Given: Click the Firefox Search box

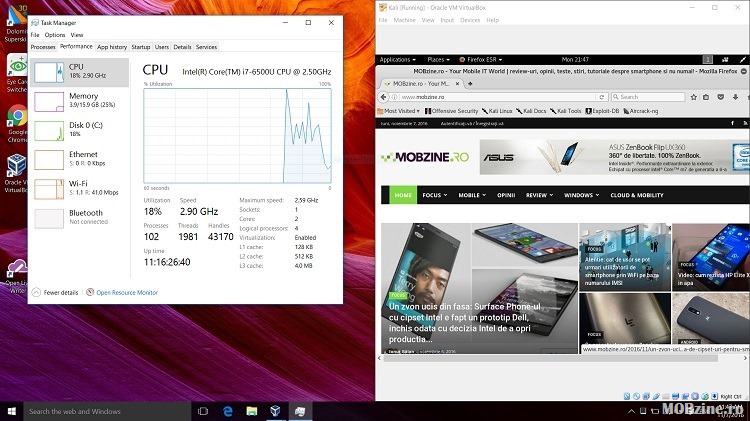Looking at the screenshot, I should tap(648, 97).
